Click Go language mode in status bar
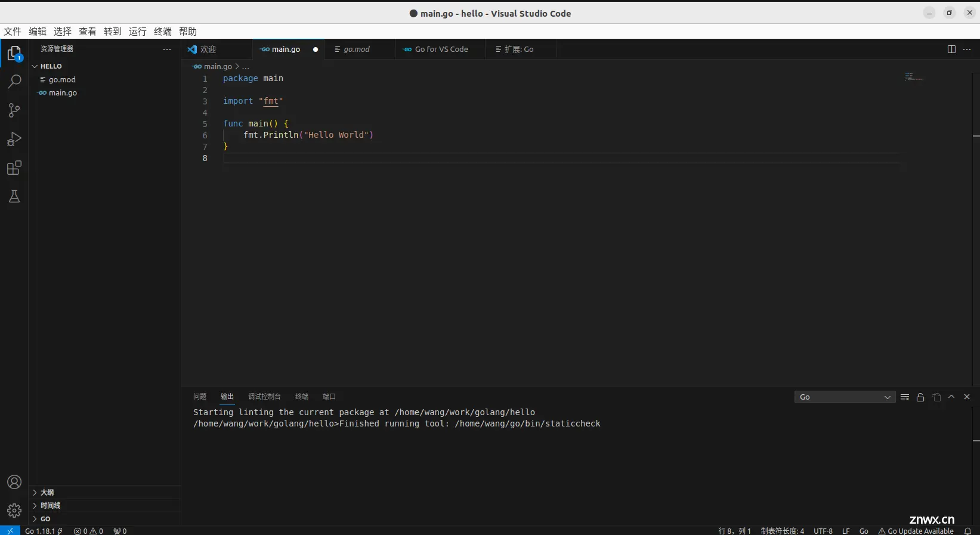The width and height of the screenshot is (980, 535). 864,531
